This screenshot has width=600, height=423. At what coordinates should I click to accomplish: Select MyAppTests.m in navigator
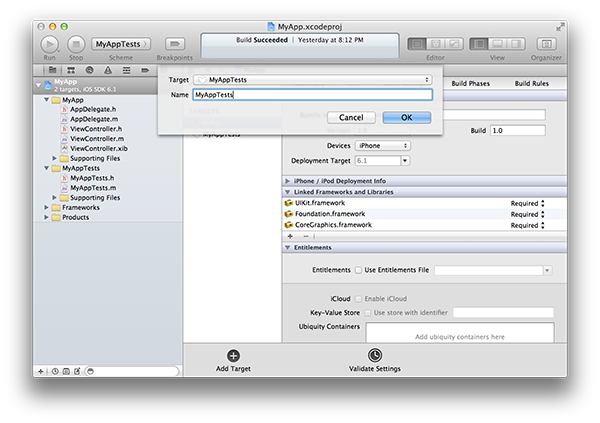93,188
